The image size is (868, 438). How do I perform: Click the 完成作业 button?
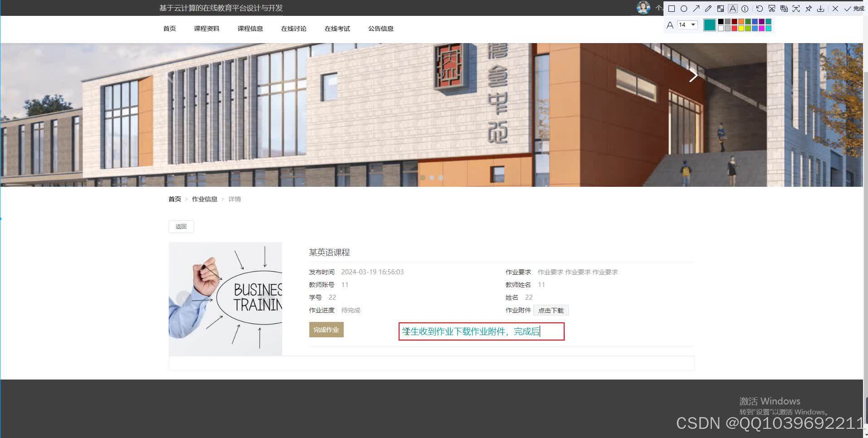(x=326, y=330)
